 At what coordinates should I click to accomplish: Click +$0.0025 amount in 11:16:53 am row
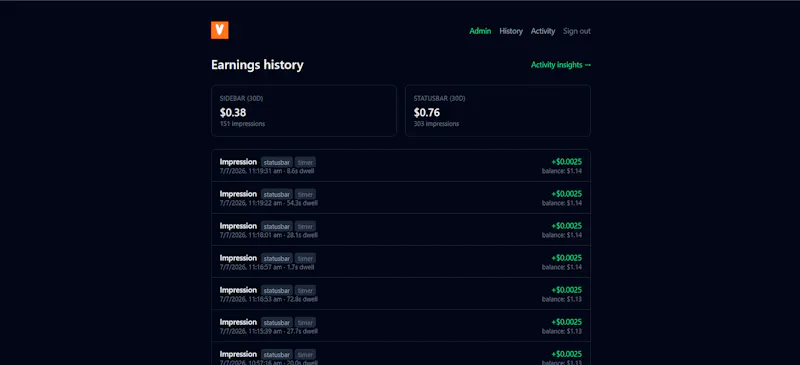566,290
